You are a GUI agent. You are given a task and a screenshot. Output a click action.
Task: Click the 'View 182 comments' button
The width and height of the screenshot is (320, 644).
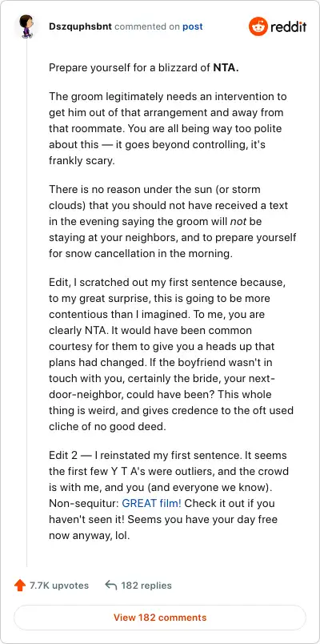[160, 618]
